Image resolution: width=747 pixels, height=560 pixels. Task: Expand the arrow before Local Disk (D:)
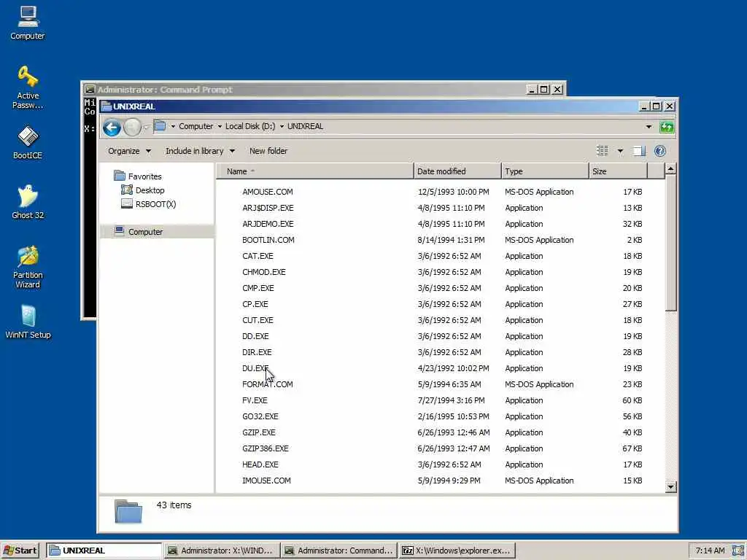pyautogui.click(x=220, y=127)
